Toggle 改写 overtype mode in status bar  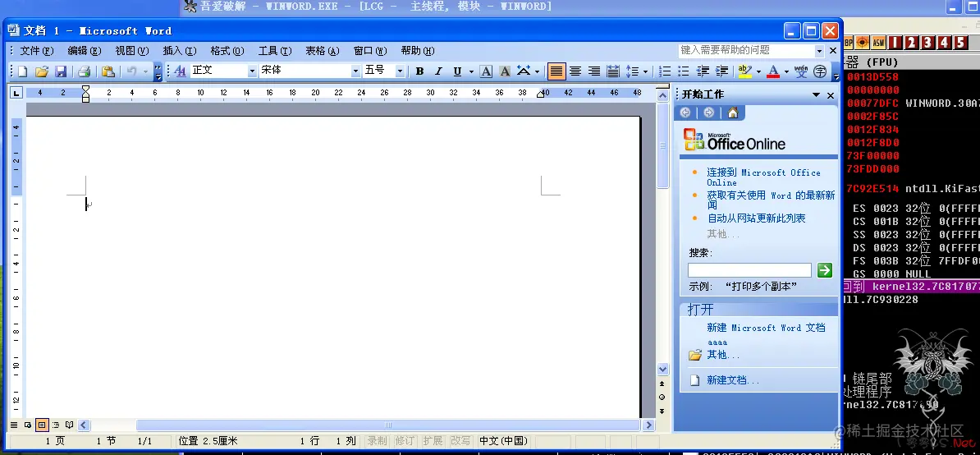[x=460, y=440]
